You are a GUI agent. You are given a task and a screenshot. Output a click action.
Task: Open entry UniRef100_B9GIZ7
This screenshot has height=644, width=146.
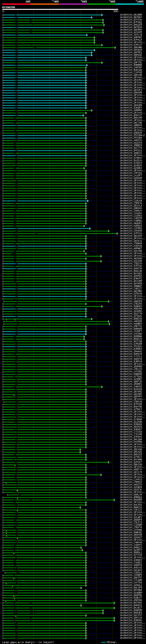pos(131,115)
